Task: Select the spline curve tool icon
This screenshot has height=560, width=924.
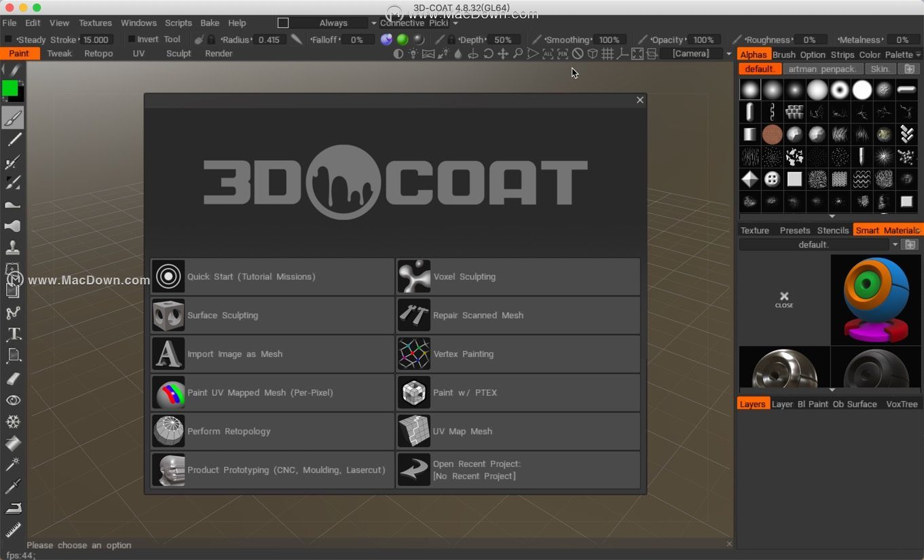Action: coord(13,313)
